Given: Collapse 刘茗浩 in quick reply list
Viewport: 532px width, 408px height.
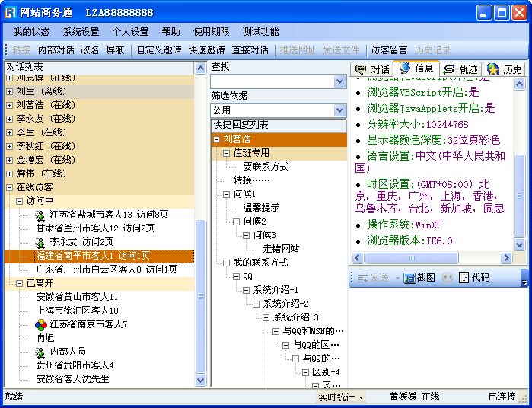Looking at the screenshot, I should (x=216, y=139).
